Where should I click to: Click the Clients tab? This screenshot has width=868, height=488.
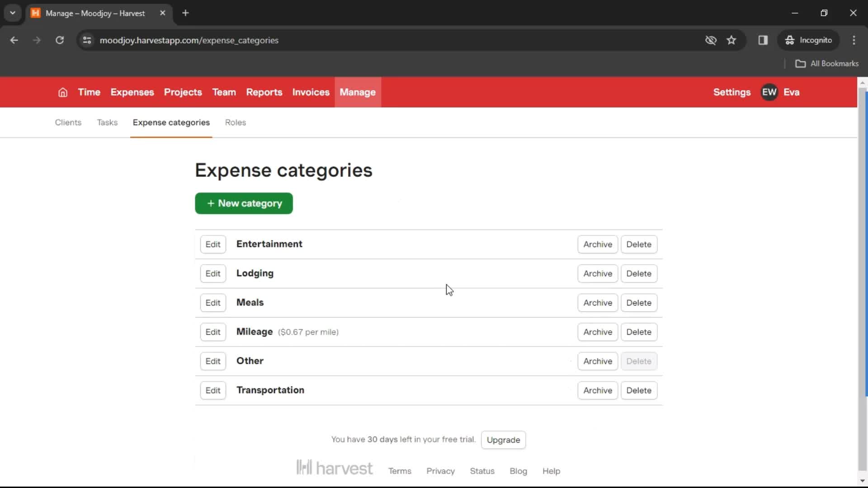tap(68, 122)
